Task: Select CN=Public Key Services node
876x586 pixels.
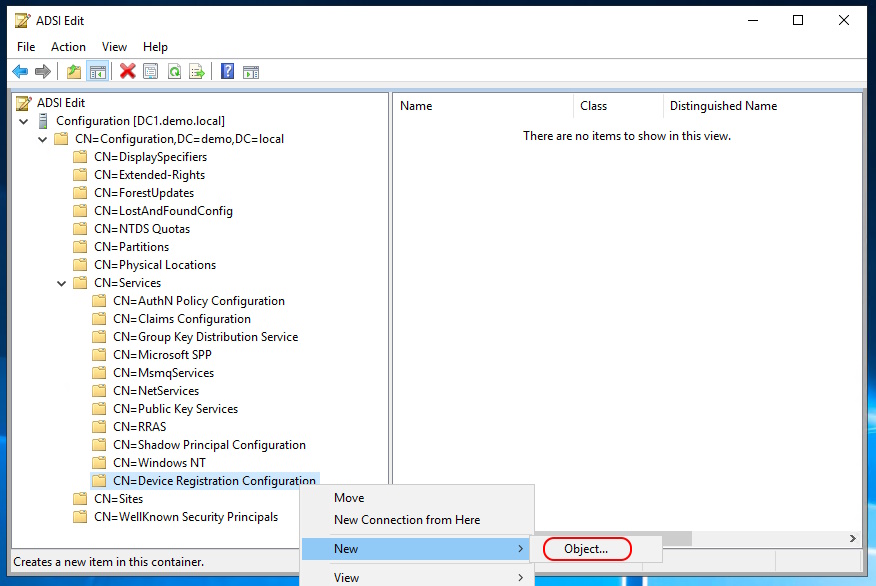Action: click(175, 408)
